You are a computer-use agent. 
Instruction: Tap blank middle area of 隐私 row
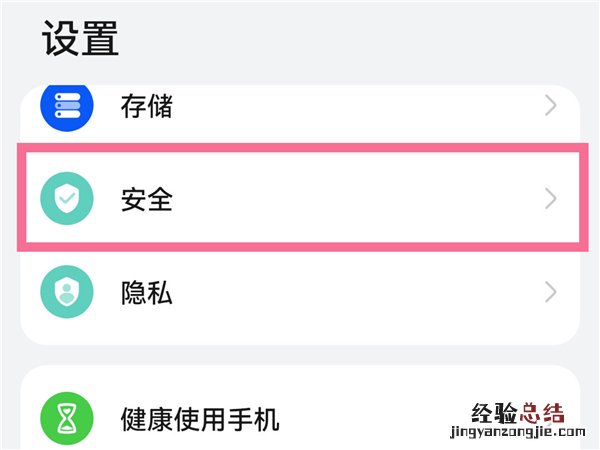coord(350,292)
